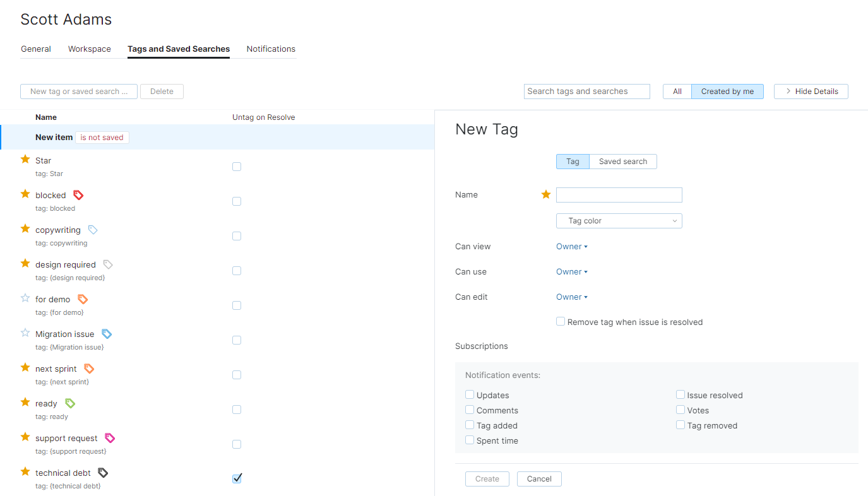Open the Tag color dropdown
This screenshot has height=496, width=868.
click(619, 221)
